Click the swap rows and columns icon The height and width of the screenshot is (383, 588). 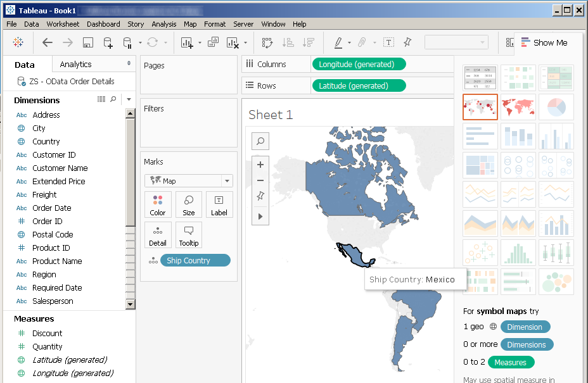coord(267,42)
